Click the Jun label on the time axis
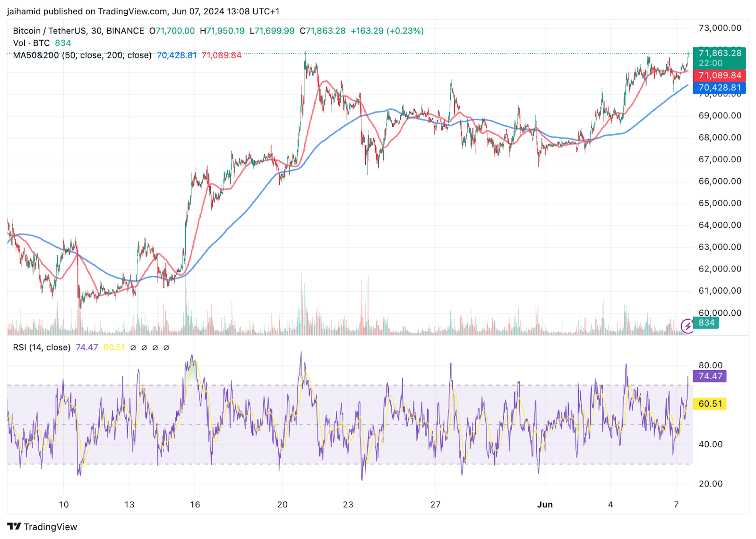 click(545, 504)
